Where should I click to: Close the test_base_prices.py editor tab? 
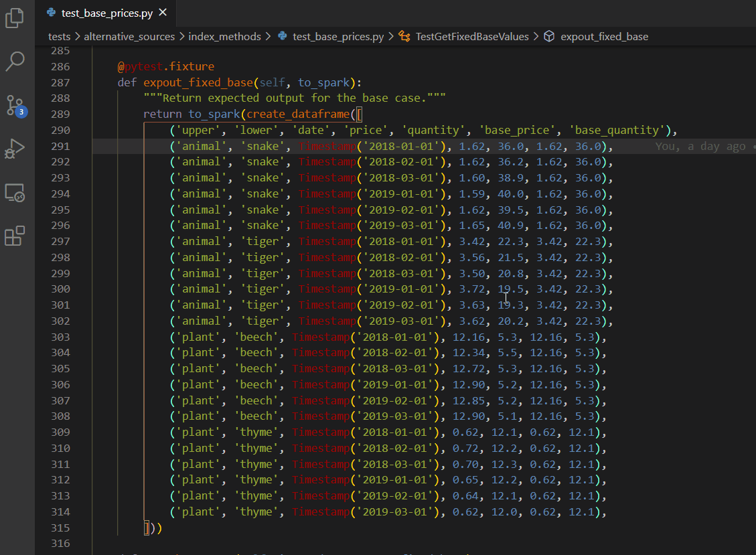163,13
